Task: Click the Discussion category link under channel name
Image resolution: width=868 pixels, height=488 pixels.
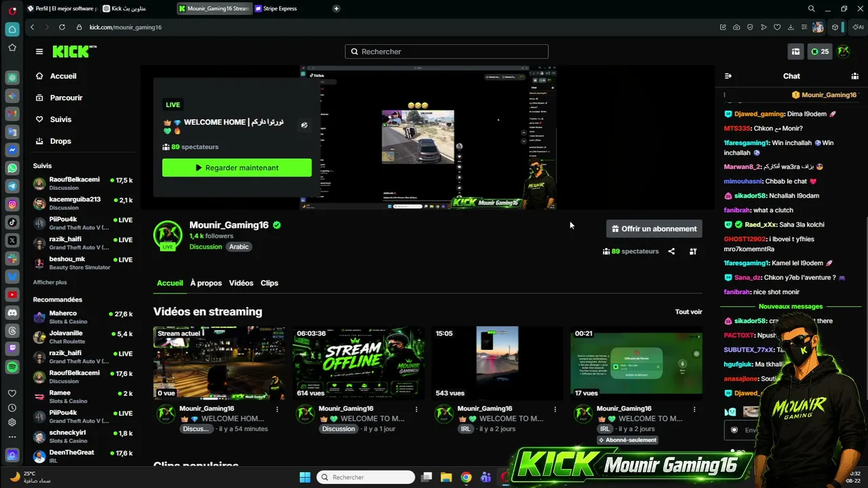Action: point(205,247)
